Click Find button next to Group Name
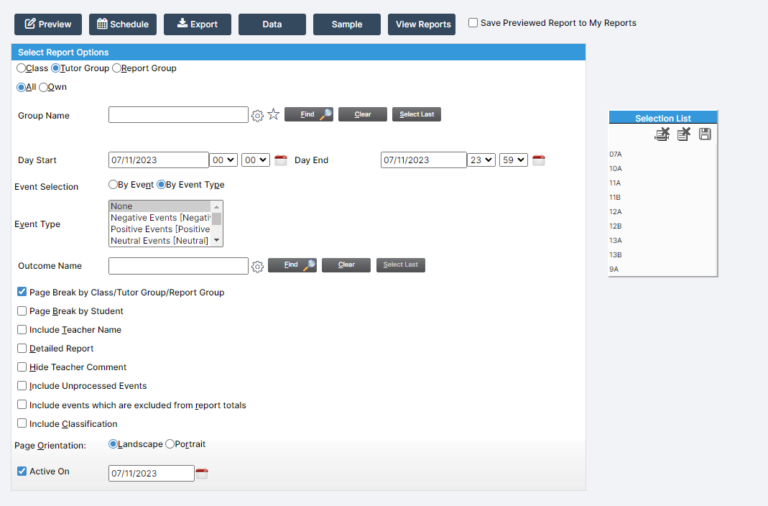This screenshot has height=506, width=768. coord(309,114)
